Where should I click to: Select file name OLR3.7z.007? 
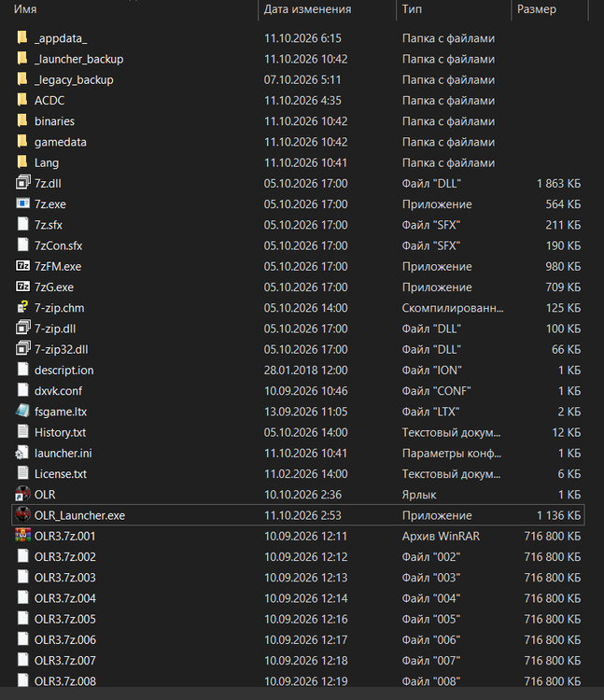pos(65,660)
